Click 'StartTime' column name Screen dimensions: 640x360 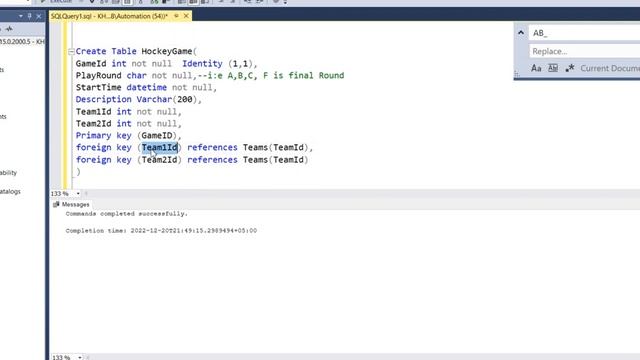[x=98, y=87]
